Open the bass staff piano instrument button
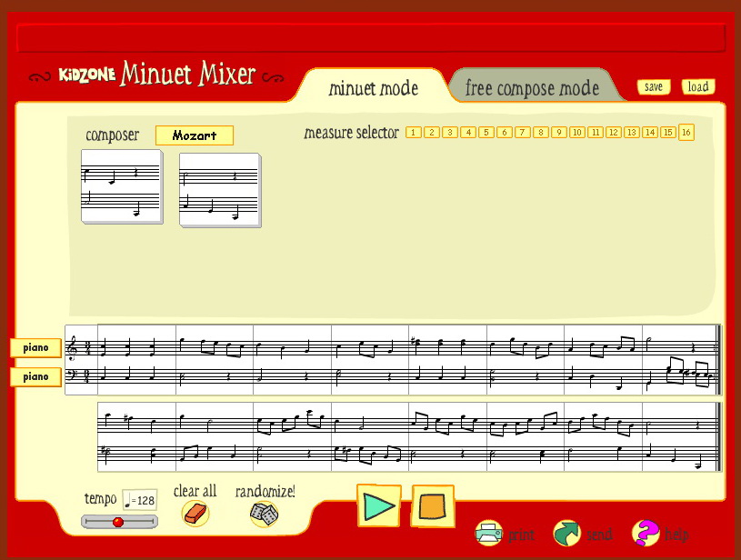Screen dimensions: 741x560 pyautogui.click(x=35, y=376)
